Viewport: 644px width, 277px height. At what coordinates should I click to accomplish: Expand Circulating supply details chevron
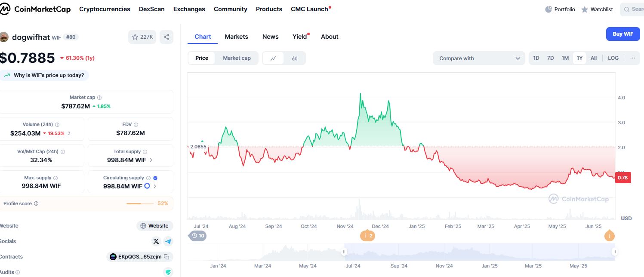point(155,186)
